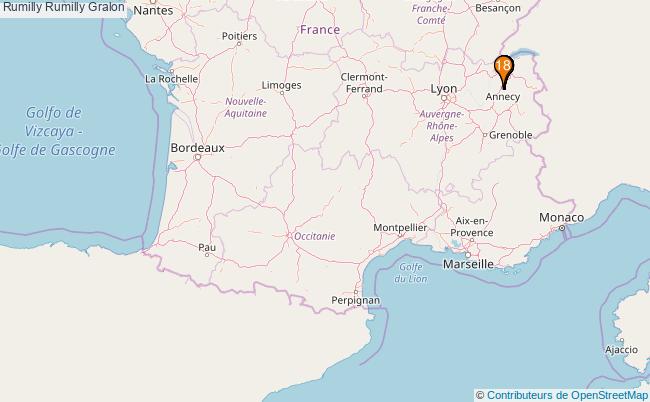650x402 pixels.
Task: Click the Lyon city dot marker
Action: pos(444,98)
